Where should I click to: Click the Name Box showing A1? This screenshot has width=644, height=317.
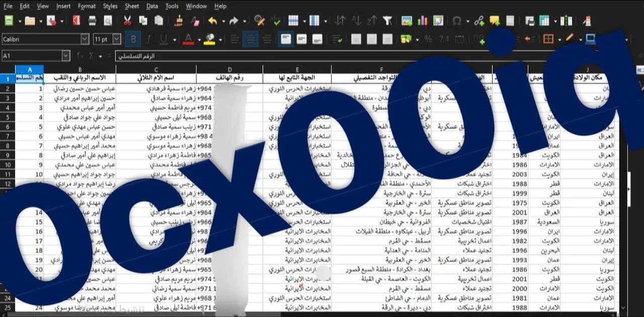[x=32, y=56]
